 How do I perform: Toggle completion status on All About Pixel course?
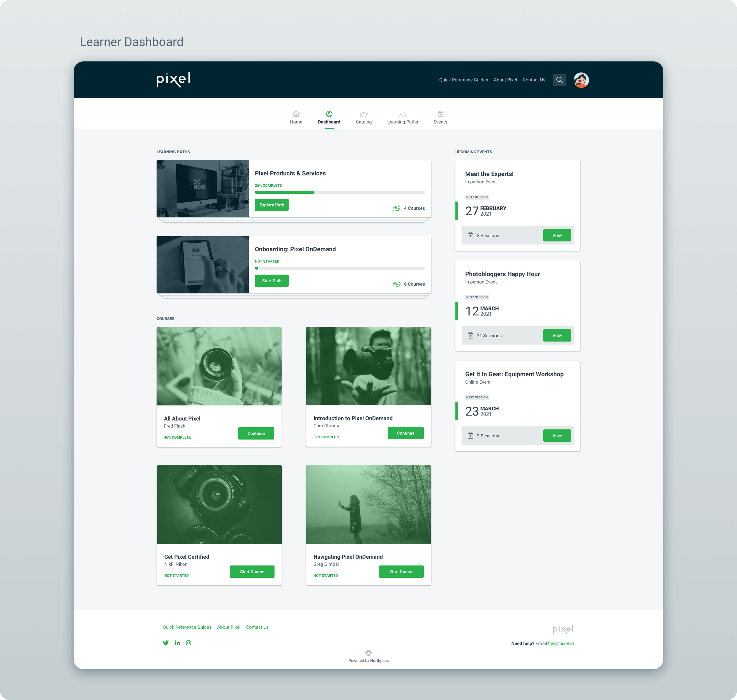point(177,437)
